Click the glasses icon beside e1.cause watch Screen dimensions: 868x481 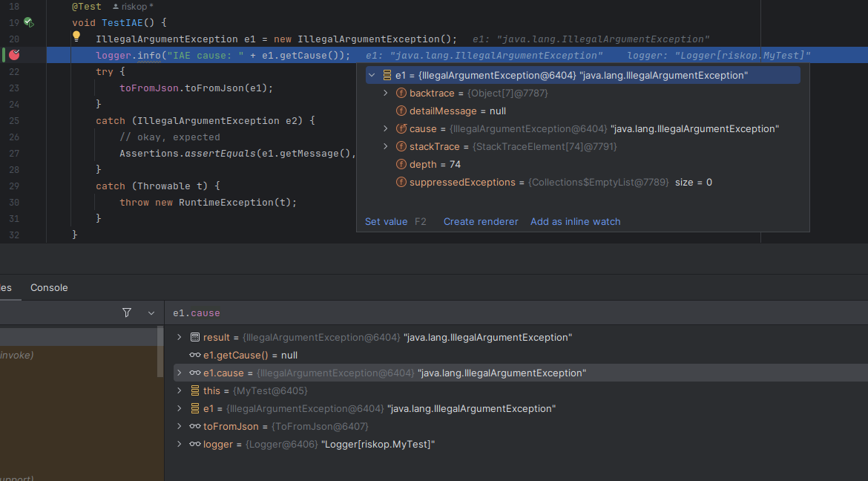click(x=195, y=373)
